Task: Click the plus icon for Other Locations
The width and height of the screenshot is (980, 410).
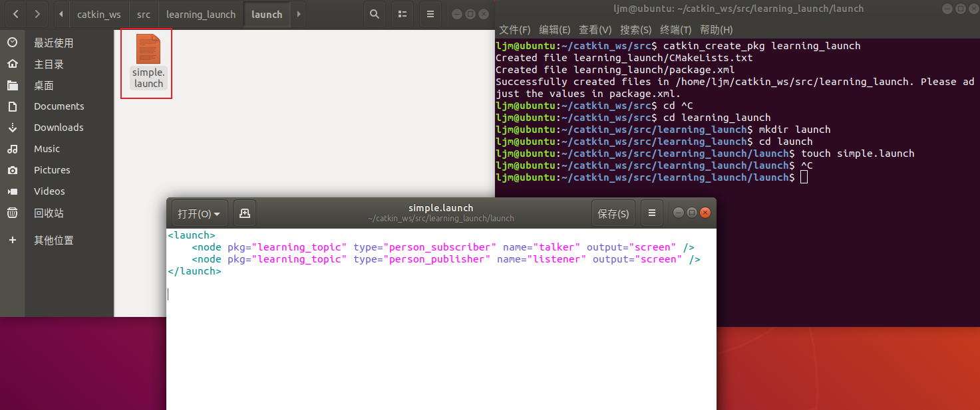Action: [12, 240]
